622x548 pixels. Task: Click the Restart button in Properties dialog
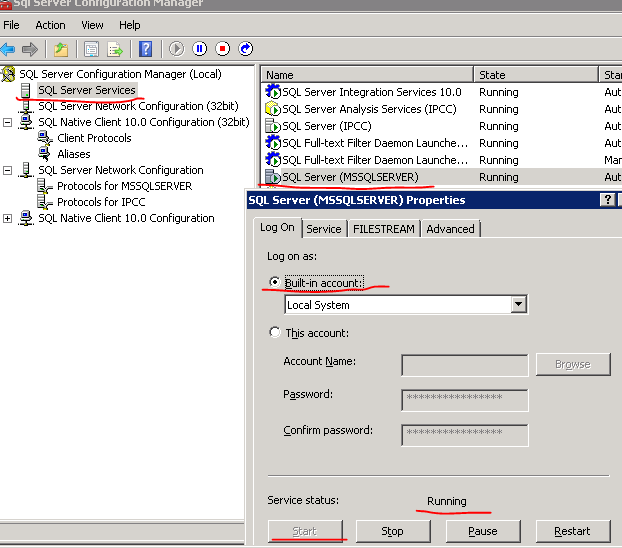click(572, 531)
